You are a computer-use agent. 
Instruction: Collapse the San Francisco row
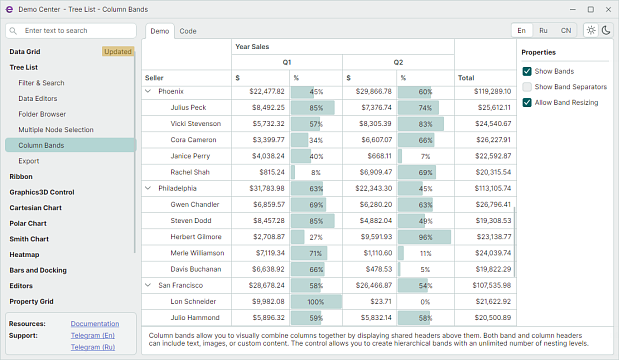(148, 285)
